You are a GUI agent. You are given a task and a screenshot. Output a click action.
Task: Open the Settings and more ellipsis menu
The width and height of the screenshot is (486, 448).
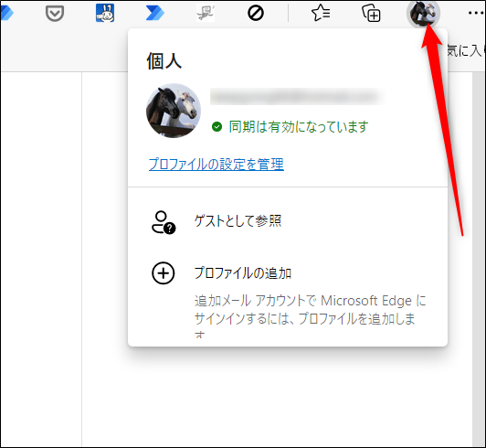pos(476,13)
